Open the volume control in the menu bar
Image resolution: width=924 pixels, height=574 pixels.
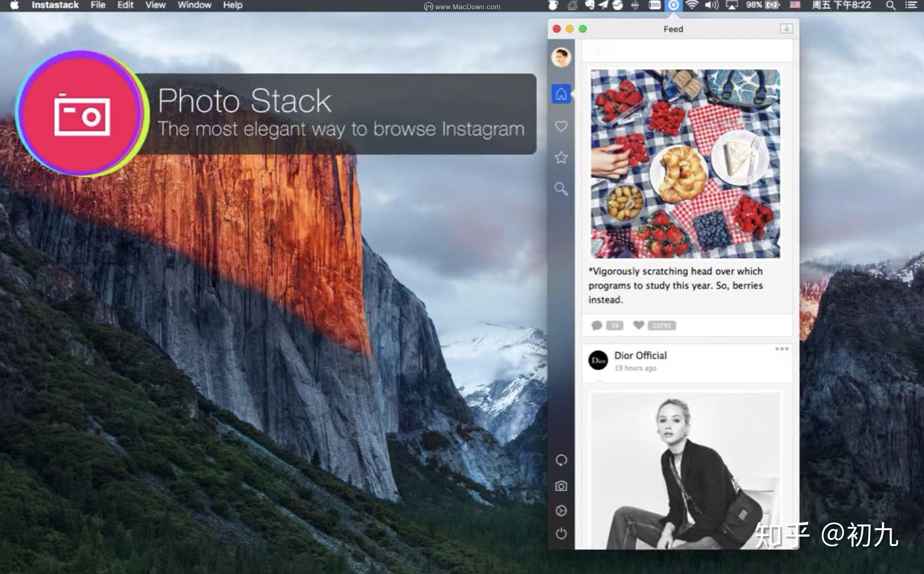pyautogui.click(x=711, y=5)
